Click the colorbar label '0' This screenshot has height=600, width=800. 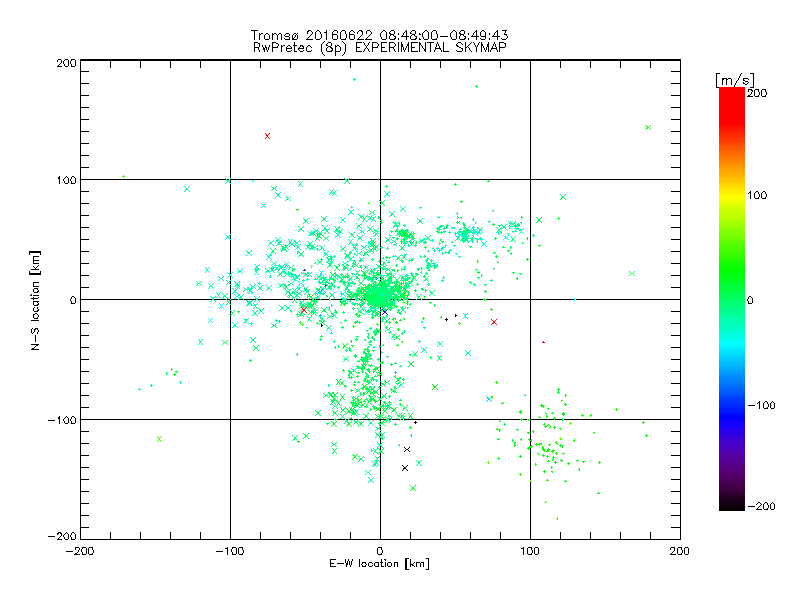(x=750, y=300)
